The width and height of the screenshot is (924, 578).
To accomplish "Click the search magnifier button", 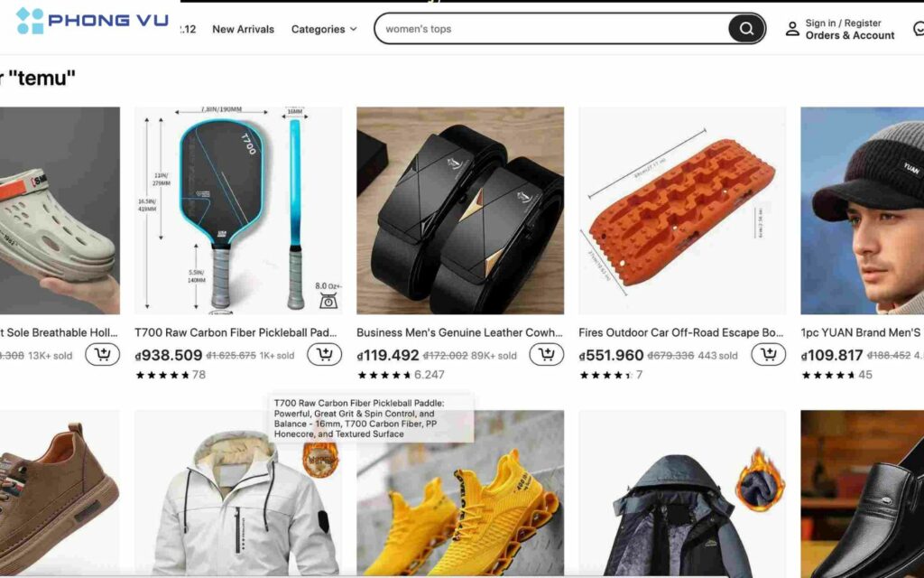I will [746, 29].
